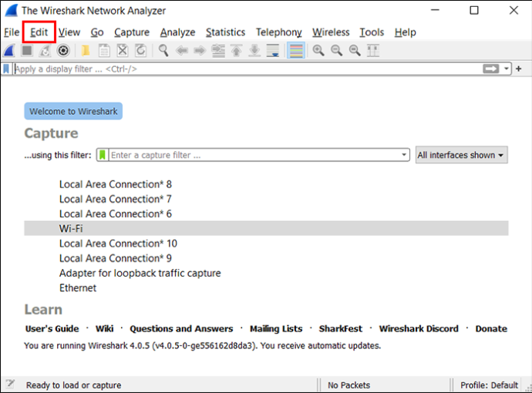Open the SharkFest link
The height and width of the screenshot is (393, 532).
tap(340, 328)
